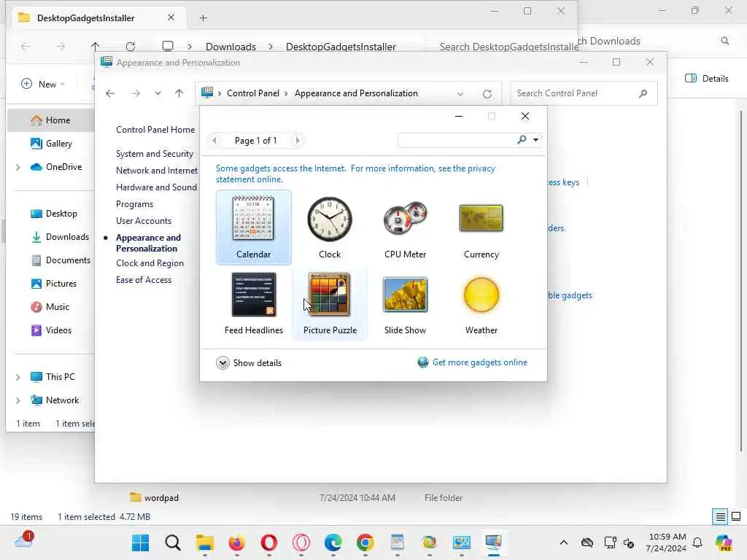This screenshot has width=747, height=560.
Task: Select the Picture Puzzle gadget
Action: pyautogui.click(x=330, y=303)
